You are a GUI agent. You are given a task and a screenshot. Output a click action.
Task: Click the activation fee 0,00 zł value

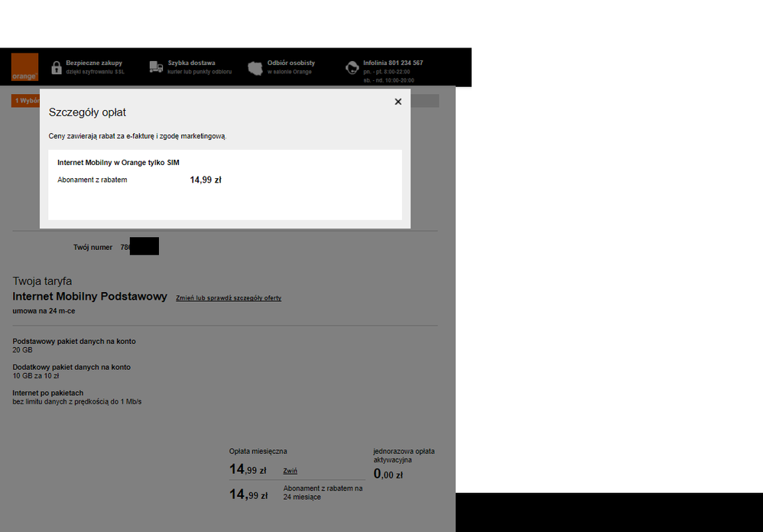point(388,474)
